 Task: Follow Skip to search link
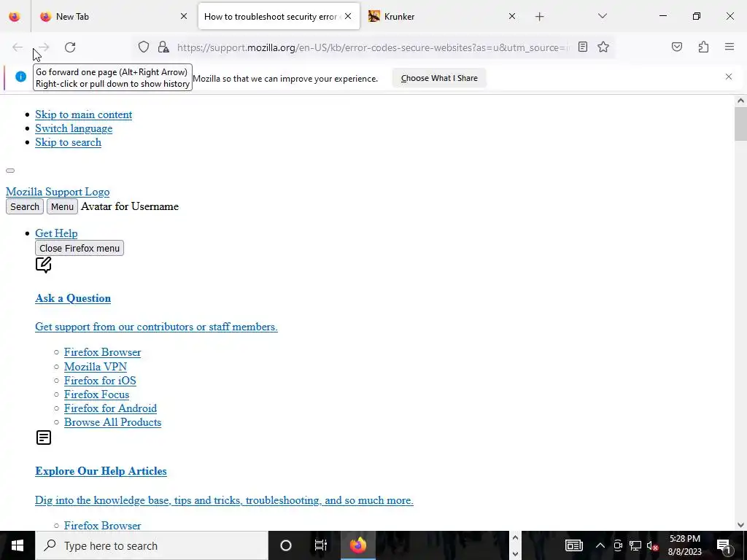(x=68, y=142)
